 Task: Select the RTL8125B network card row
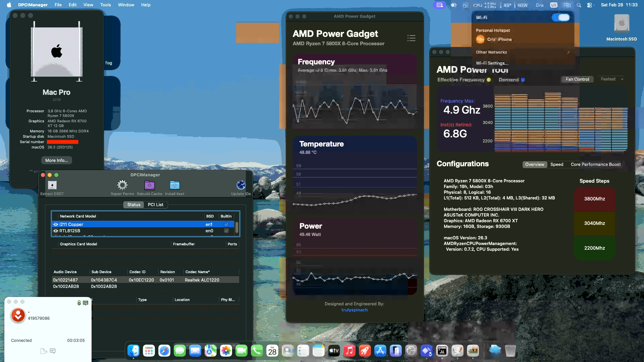(143, 231)
